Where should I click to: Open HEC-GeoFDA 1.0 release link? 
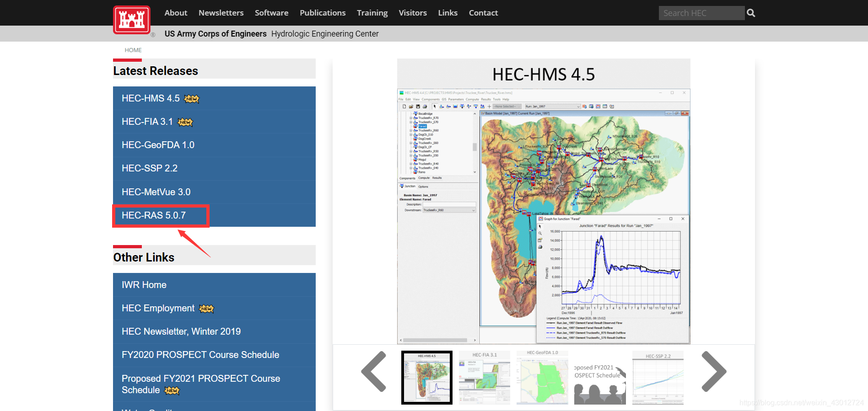(x=214, y=145)
